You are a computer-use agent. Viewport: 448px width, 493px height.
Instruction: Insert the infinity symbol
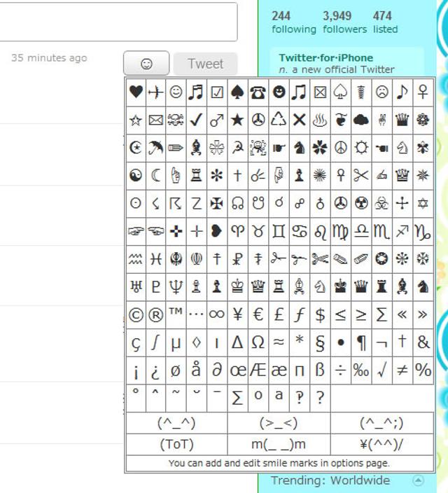(x=217, y=314)
